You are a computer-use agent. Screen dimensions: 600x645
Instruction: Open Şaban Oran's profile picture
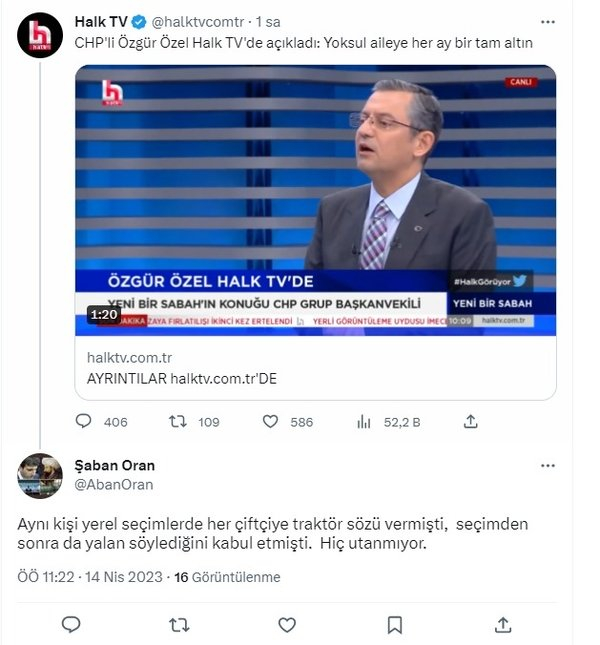tap(41, 475)
